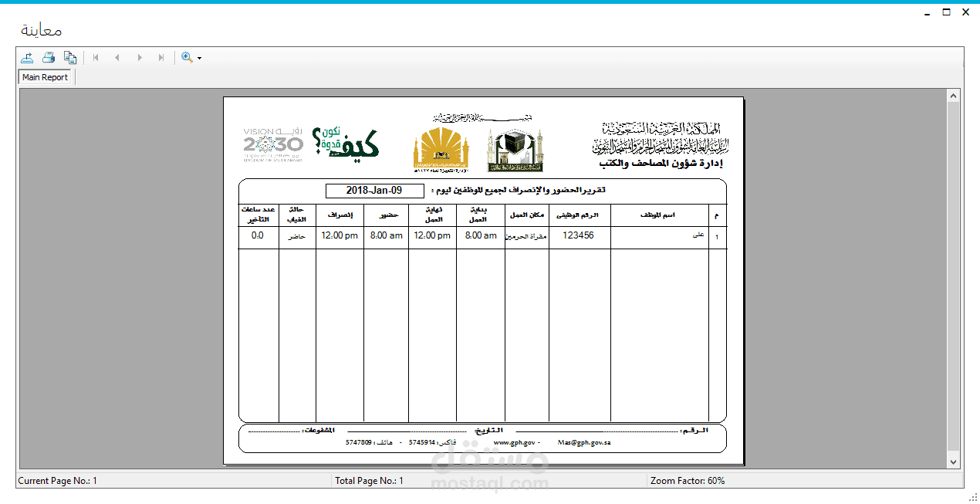
Task: Click the إدارة شؤون المصاحف والكتب heading
Action: point(661,164)
